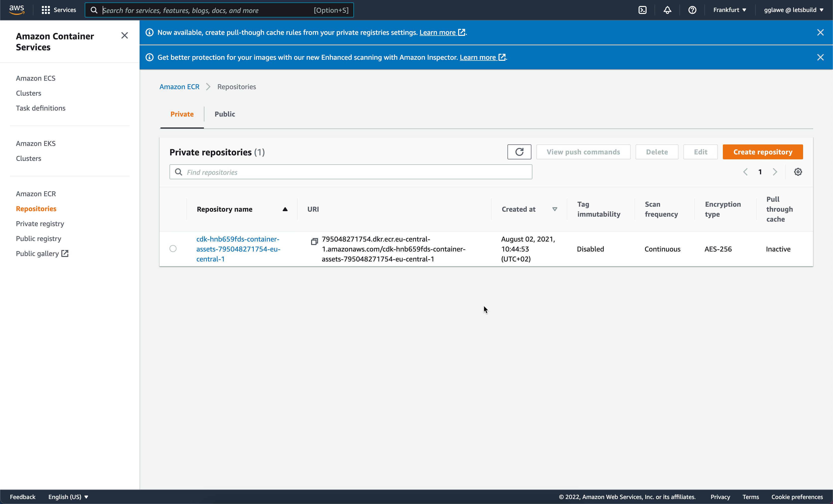The image size is (833, 504).
Task: Click the AWS logo home icon
Action: (16, 10)
